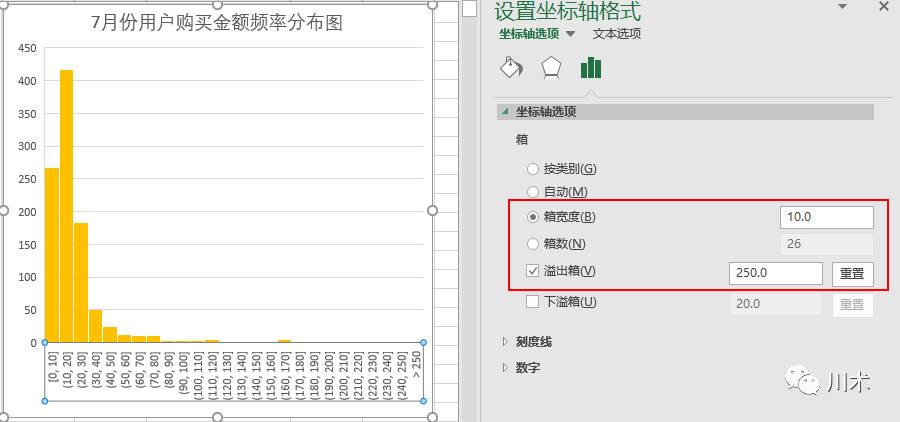Close the 设置坐标轴格式 pane
900x422 pixels.
point(883,8)
